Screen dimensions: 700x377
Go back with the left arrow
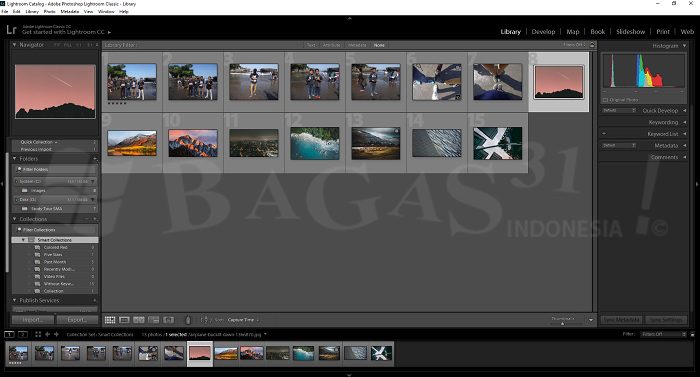click(x=47, y=334)
